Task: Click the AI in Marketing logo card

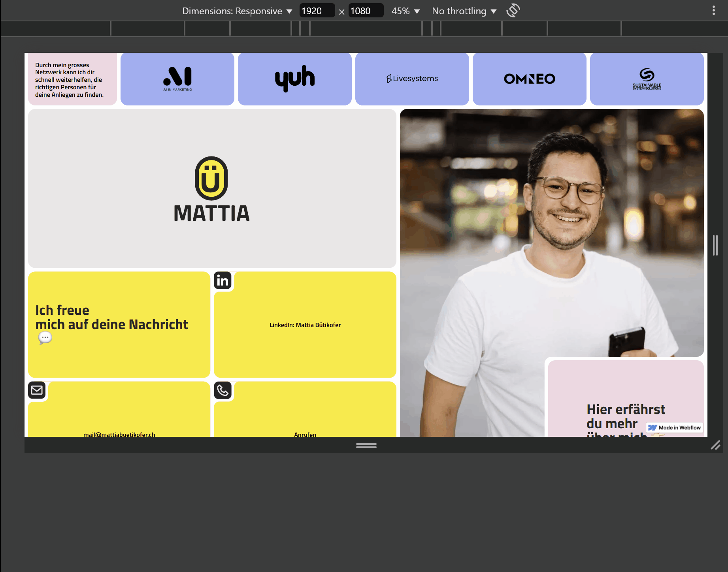Action: pyautogui.click(x=177, y=79)
